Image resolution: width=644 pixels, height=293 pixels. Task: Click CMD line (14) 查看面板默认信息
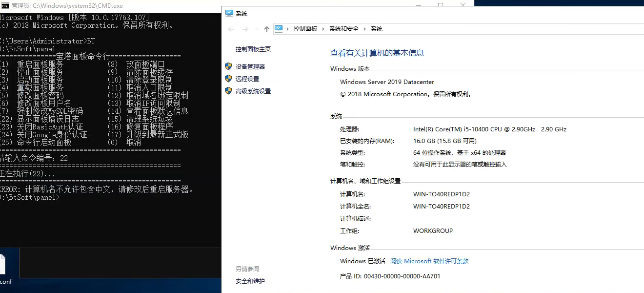pos(148,111)
